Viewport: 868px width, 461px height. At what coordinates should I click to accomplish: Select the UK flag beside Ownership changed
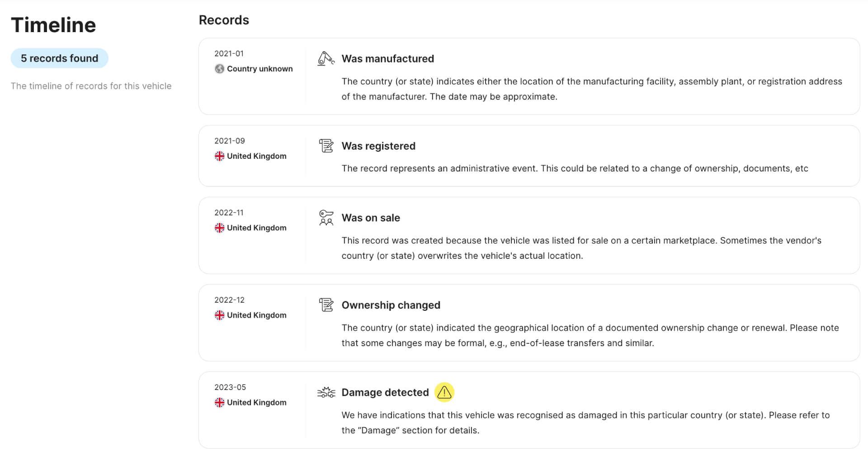[220, 315]
